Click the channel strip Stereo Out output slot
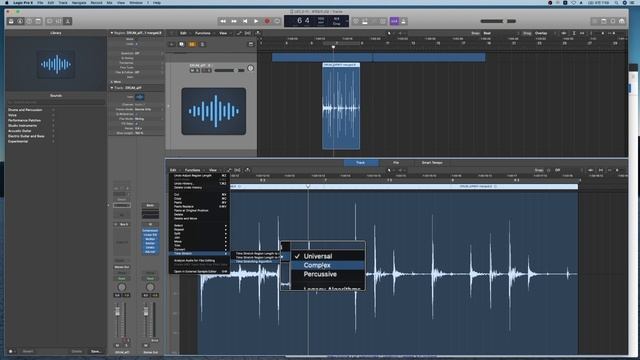640x360 pixels. tap(122, 267)
